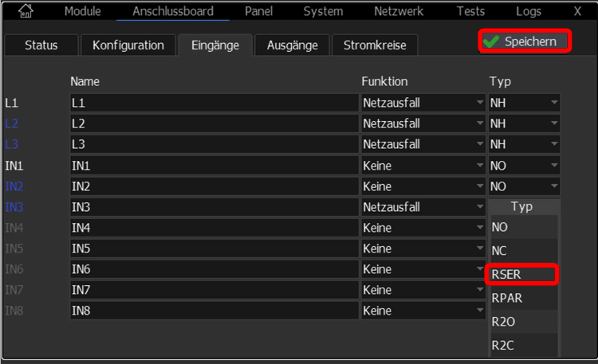
Task: Open the Logs menu
Action: [x=528, y=11]
